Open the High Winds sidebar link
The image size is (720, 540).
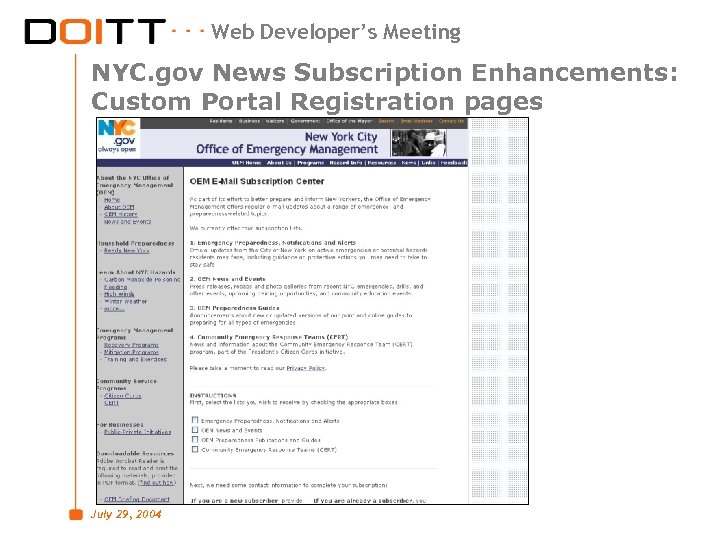[x=119, y=294]
